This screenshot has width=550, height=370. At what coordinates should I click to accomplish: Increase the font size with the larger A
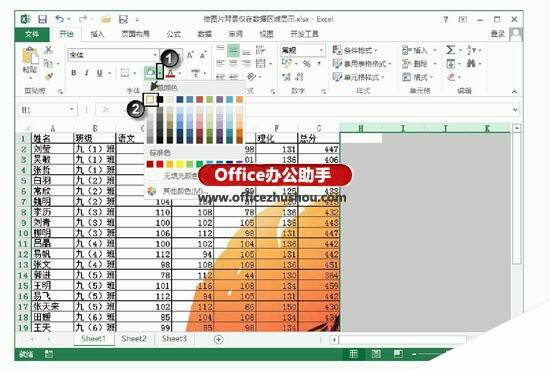pyautogui.click(x=190, y=55)
